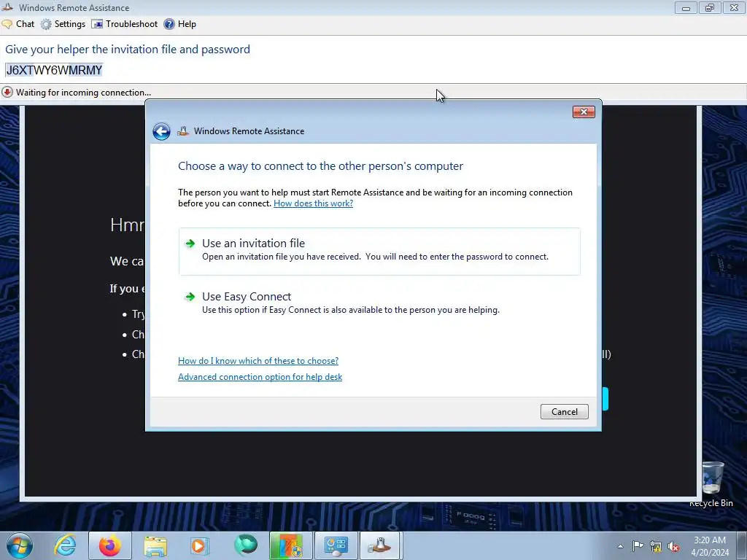Open Windows Media Player from taskbar
This screenshot has height=560, width=747.
[200, 545]
